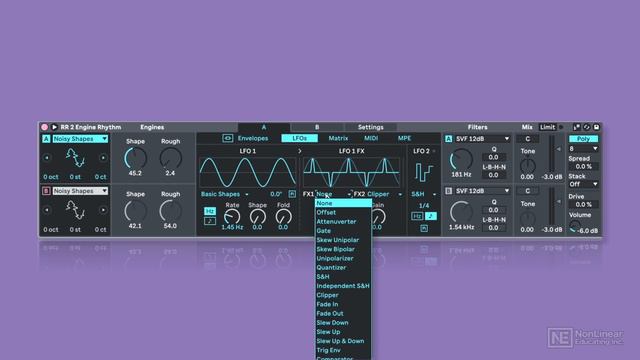Select the LFOs section
The image size is (640, 360).
click(x=300, y=138)
